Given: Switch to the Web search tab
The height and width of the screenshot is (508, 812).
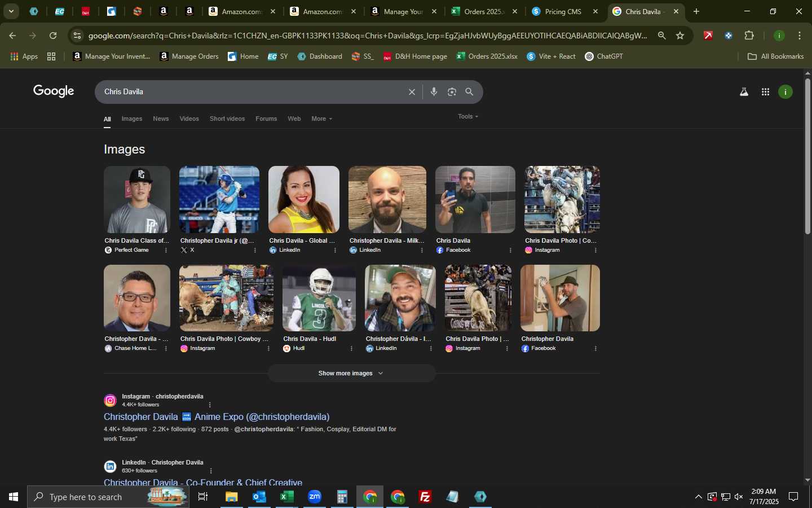Looking at the screenshot, I should (x=294, y=119).
